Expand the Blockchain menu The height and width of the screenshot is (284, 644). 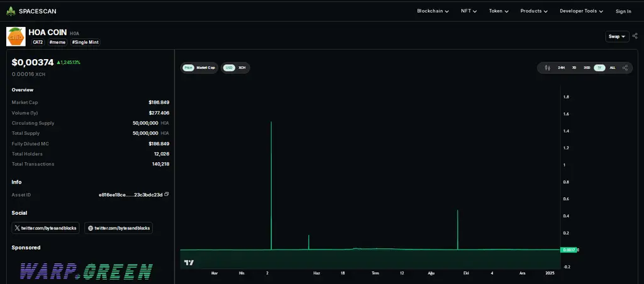[433, 11]
